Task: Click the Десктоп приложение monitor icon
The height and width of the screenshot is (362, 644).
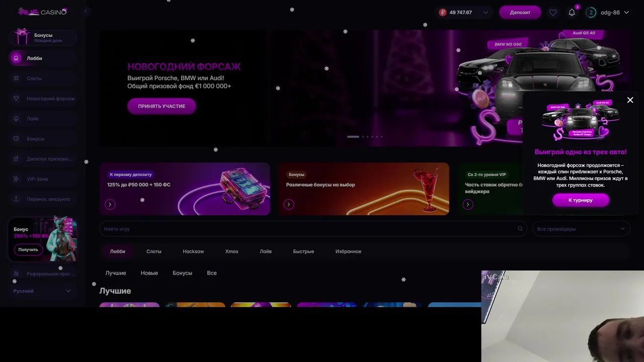Action: click(16, 159)
